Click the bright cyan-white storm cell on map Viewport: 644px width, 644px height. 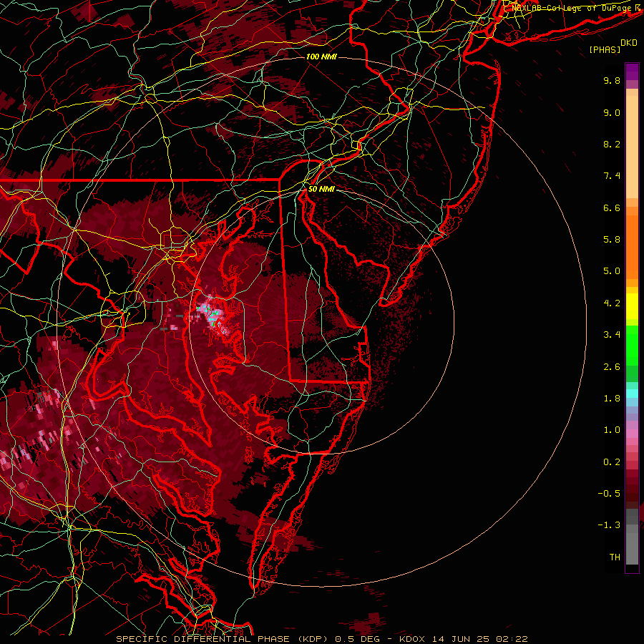[x=213, y=314]
